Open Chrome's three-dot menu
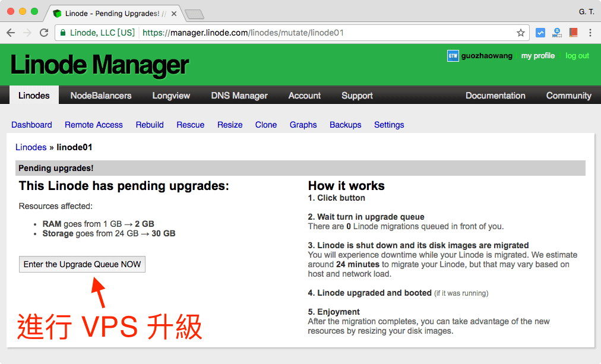The image size is (601, 364). point(590,33)
